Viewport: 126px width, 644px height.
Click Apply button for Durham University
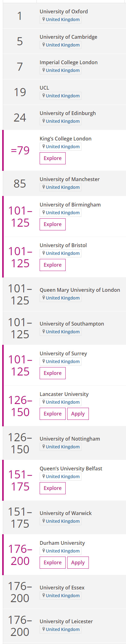pos(78,562)
